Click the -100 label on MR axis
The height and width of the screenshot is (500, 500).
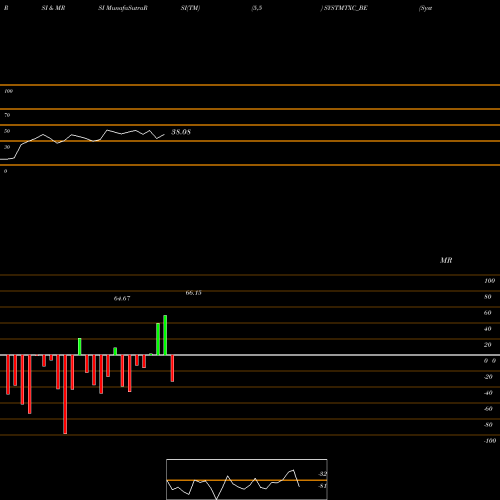pos(490,441)
